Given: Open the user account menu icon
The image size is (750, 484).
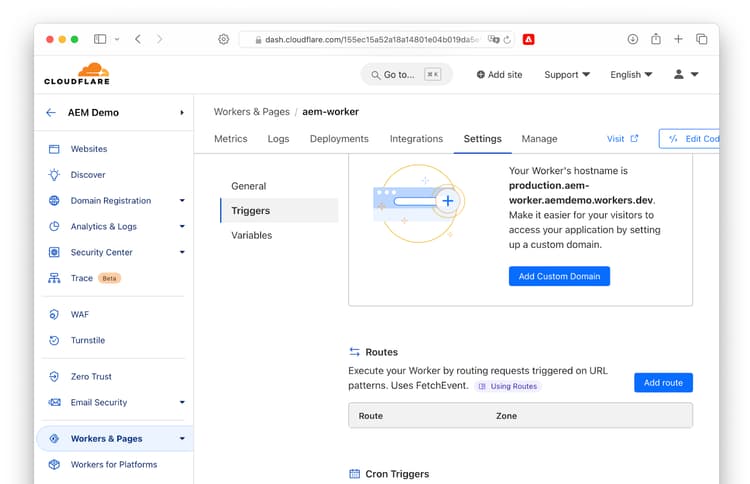Looking at the screenshot, I should pos(686,75).
